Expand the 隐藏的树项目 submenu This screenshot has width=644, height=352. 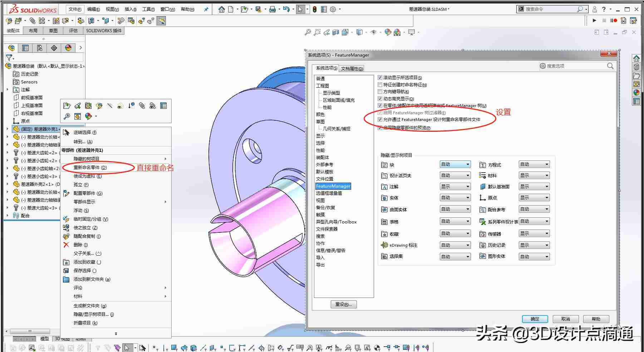[x=165, y=159]
